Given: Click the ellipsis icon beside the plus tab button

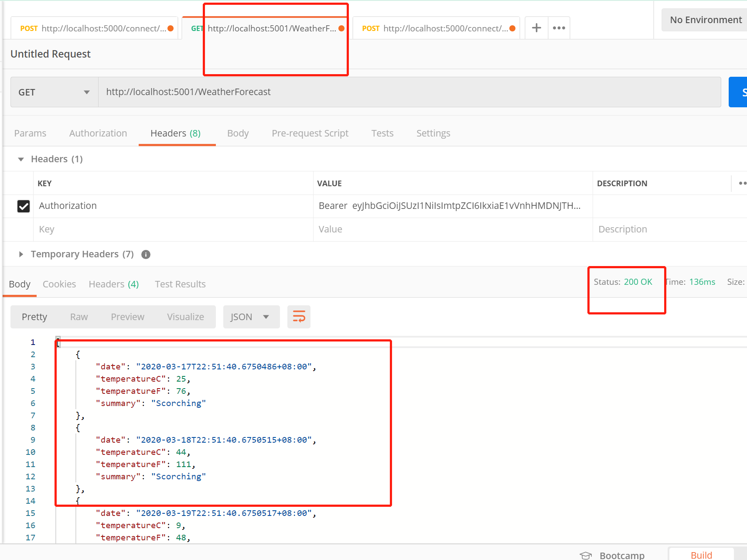Looking at the screenshot, I should 559,27.
